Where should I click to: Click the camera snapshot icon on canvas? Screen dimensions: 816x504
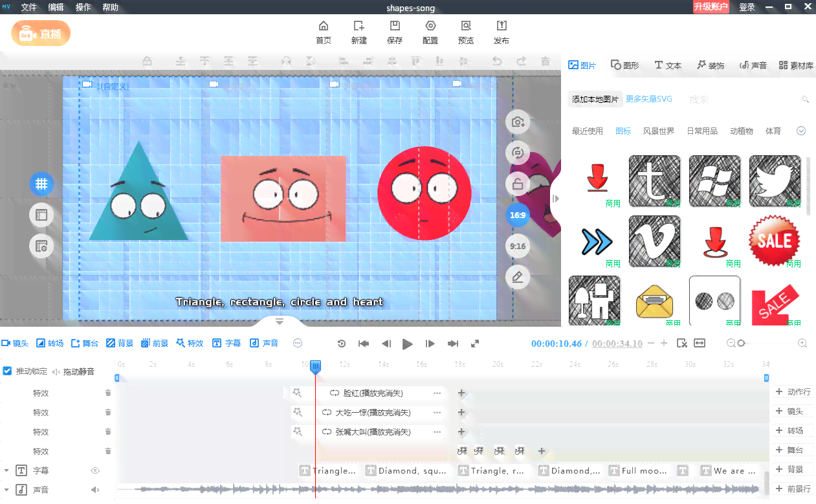click(x=518, y=122)
